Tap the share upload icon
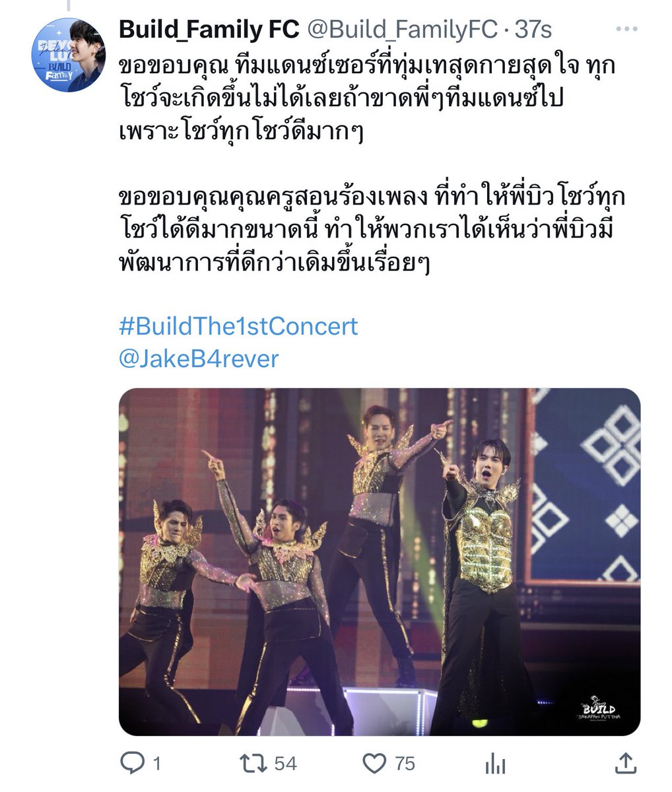Viewport: 672px width, 792px height. (625, 764)
